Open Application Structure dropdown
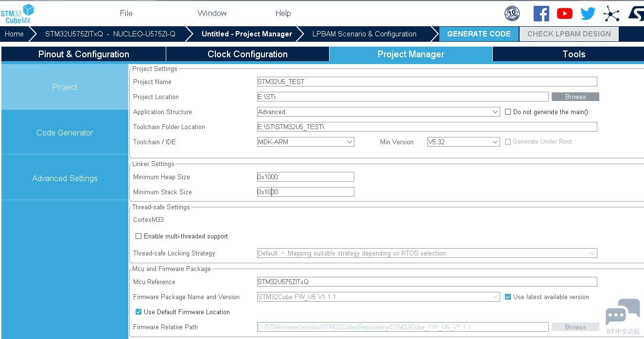The image size is (644, 339). click(x=378, y=112)
